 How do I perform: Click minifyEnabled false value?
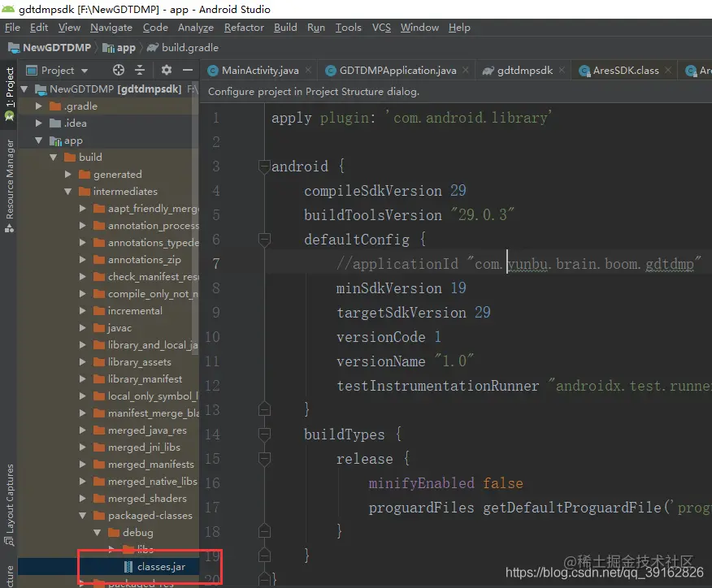click(x=502, y=483)
